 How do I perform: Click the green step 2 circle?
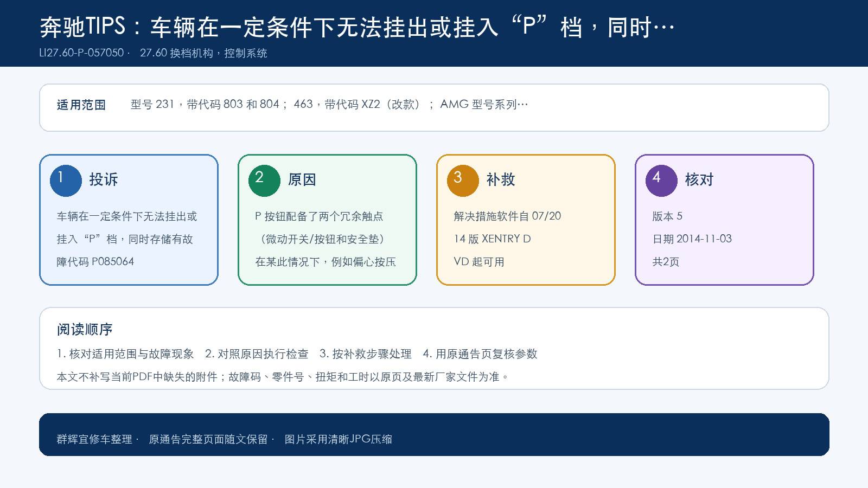coord(264,181)
